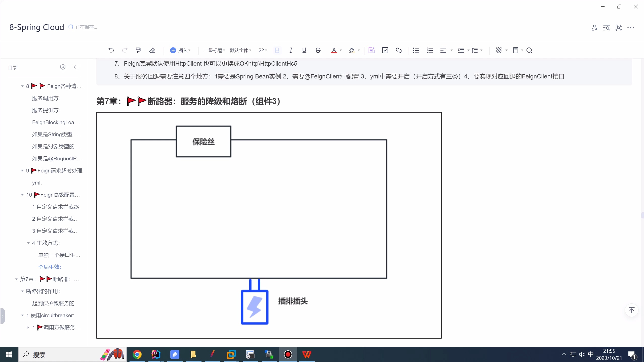Screen dimensions: 644x362
Task: Apply strikethrough to text
Action: coord(318,50)
